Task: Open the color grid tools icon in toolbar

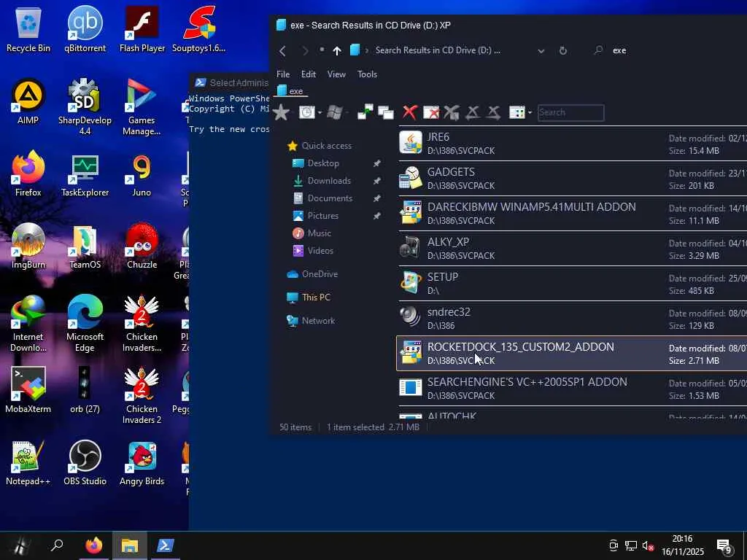Action: [x=516, y=112]
